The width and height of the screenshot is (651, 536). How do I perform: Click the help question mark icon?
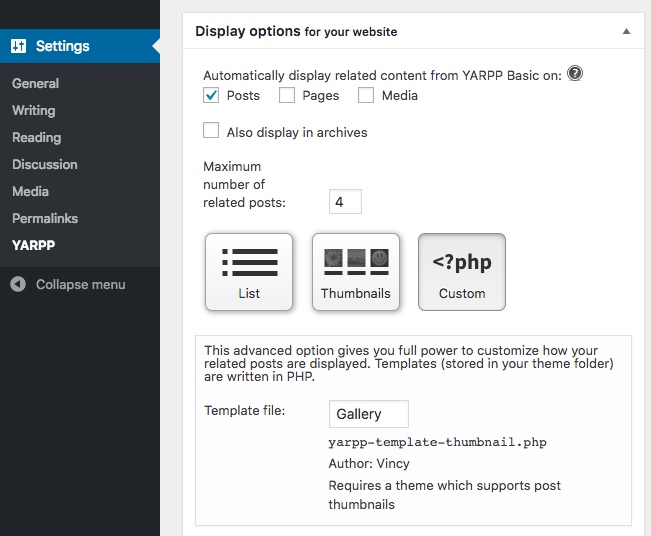point(575,73)
